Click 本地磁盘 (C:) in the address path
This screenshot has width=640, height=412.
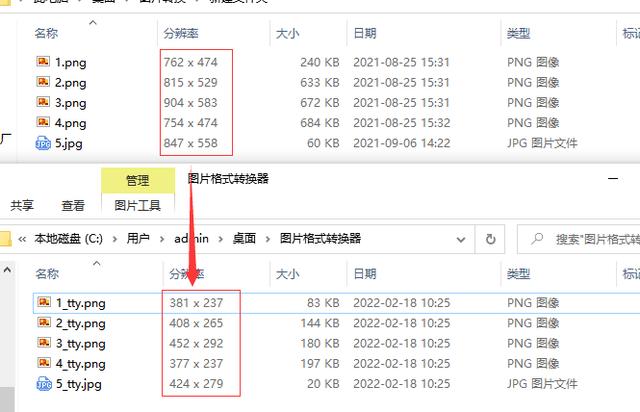[69, 238]
